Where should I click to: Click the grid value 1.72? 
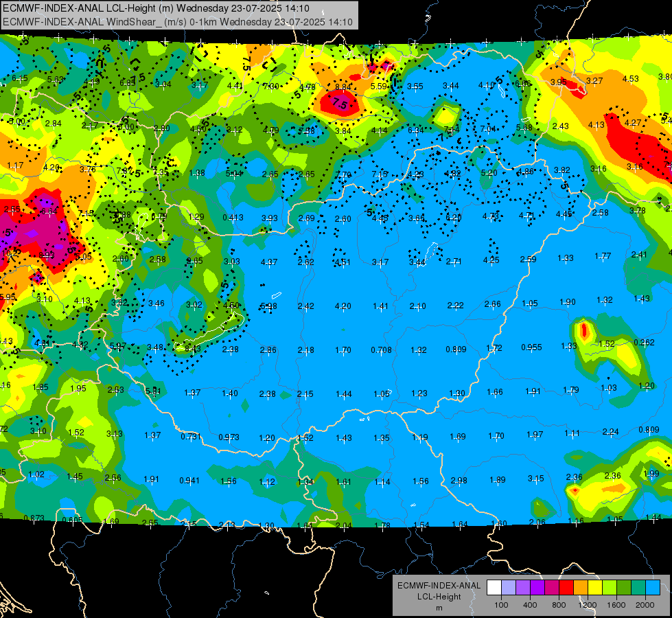click(494, 348)
